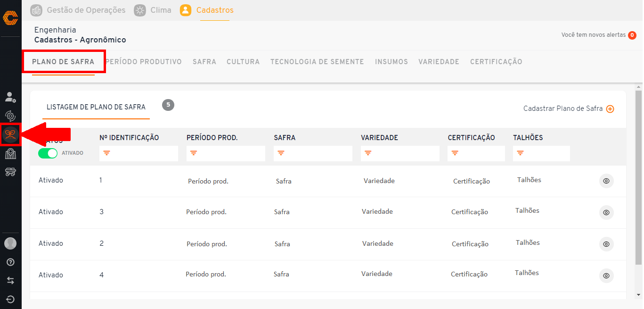
Task: View details of plan number 2
Action: click(606, 244)
